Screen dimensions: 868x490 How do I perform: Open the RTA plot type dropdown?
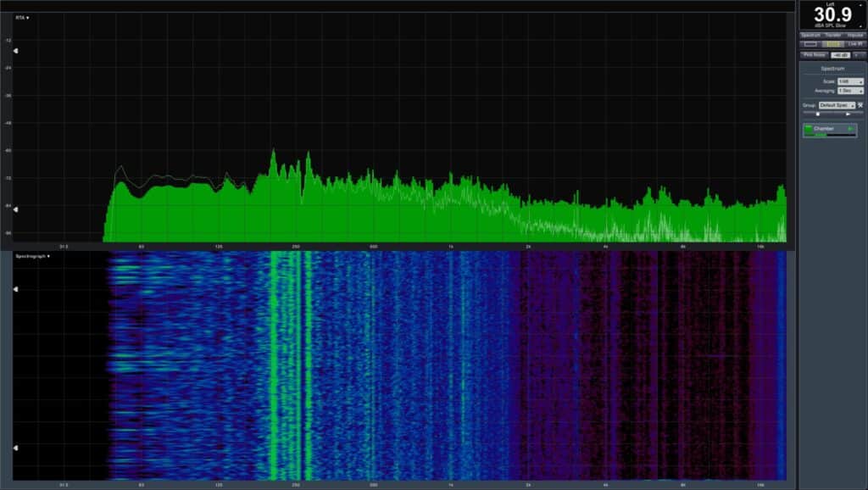pos(22,18)
